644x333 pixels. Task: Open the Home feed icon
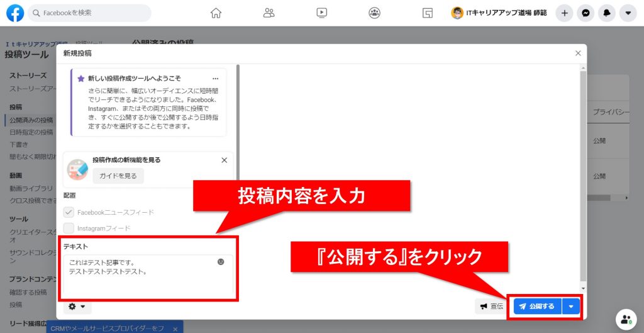tap(216, 13)
